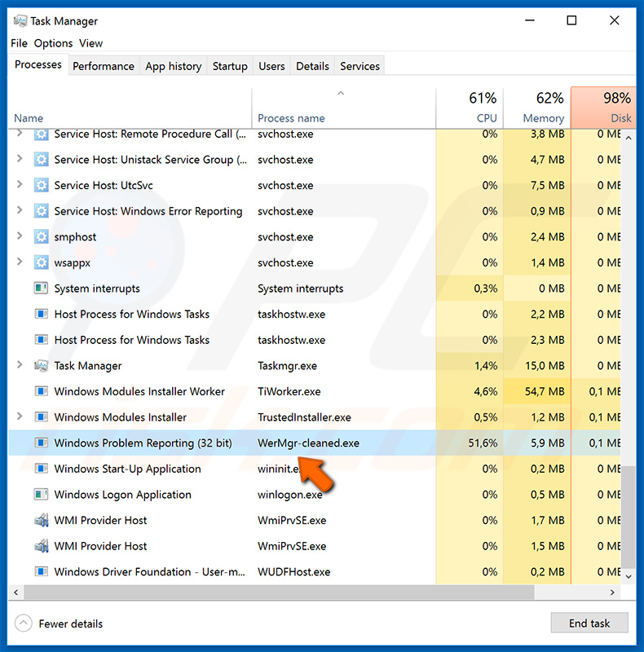This screenshot has width=644, height=652.
Task: Select the System interrupts name label
Action: [x=97, y=289]
